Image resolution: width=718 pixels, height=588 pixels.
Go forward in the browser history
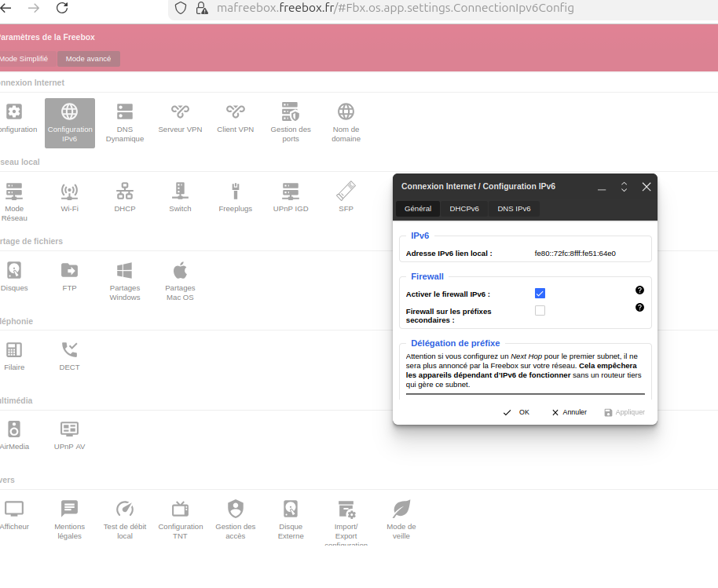[34, 8]
